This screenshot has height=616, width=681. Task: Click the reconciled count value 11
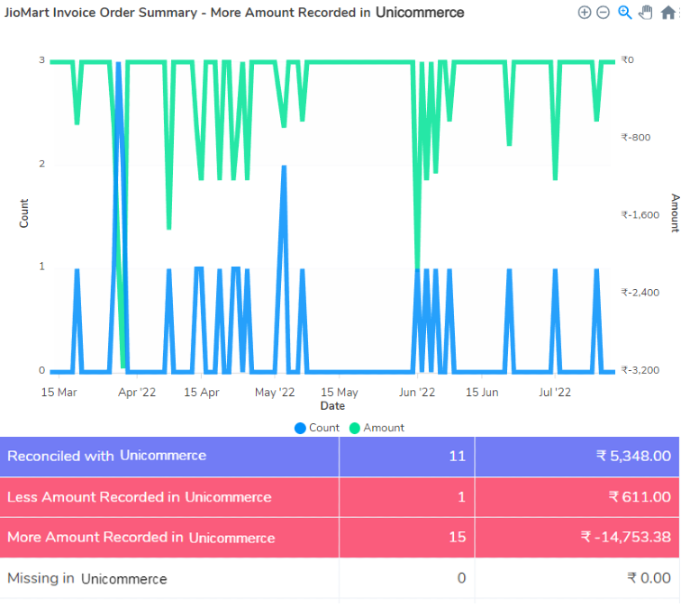[x=458, y=457]
